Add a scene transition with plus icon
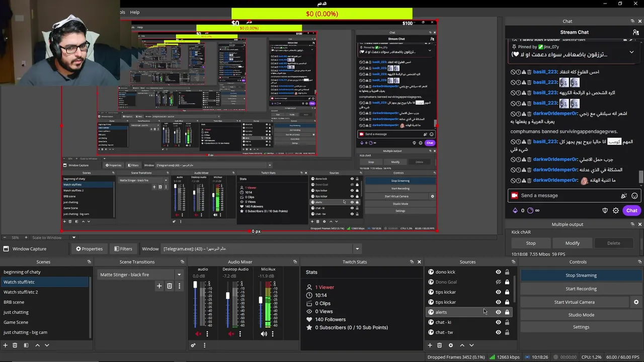The height and width of the screenshot is (362, 644). [x=159, y=286]
